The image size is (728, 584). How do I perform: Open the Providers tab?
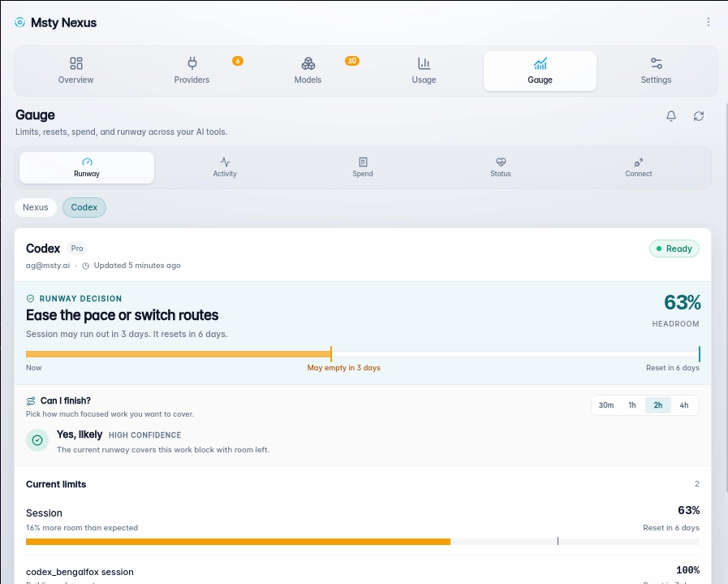(x=192, y=71)
